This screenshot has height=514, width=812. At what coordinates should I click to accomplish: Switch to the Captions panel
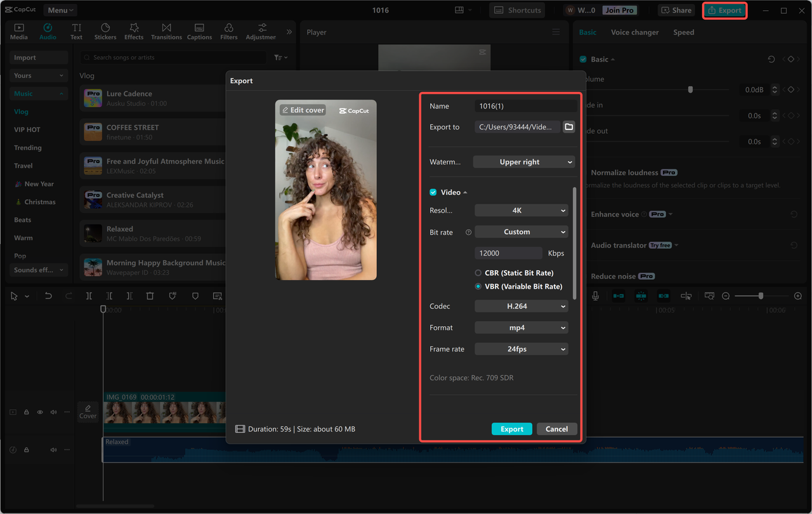[199, 31]
